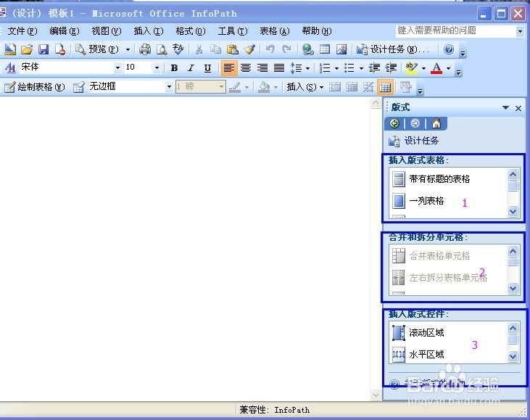
Task: Expand the 预览 dropdown arrow
Action: click(128, 50)
